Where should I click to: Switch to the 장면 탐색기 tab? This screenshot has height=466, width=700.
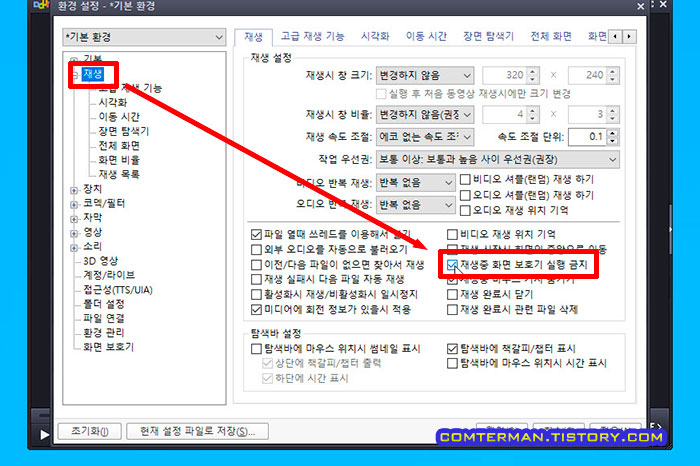click(488, 36)
